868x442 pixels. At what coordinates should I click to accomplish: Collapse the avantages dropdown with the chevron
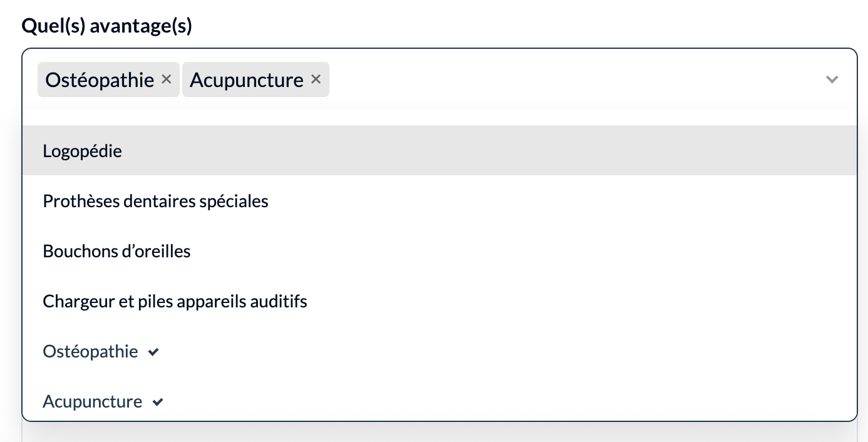pos(832,80)
